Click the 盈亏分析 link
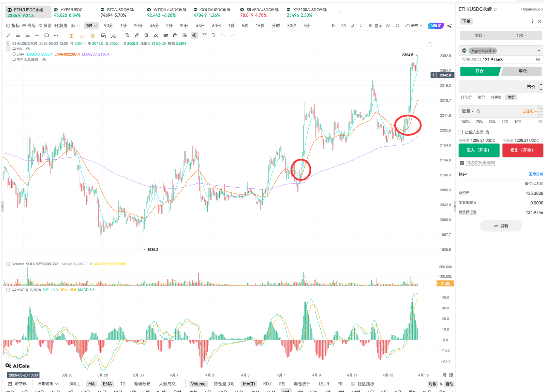 point(536,174)
